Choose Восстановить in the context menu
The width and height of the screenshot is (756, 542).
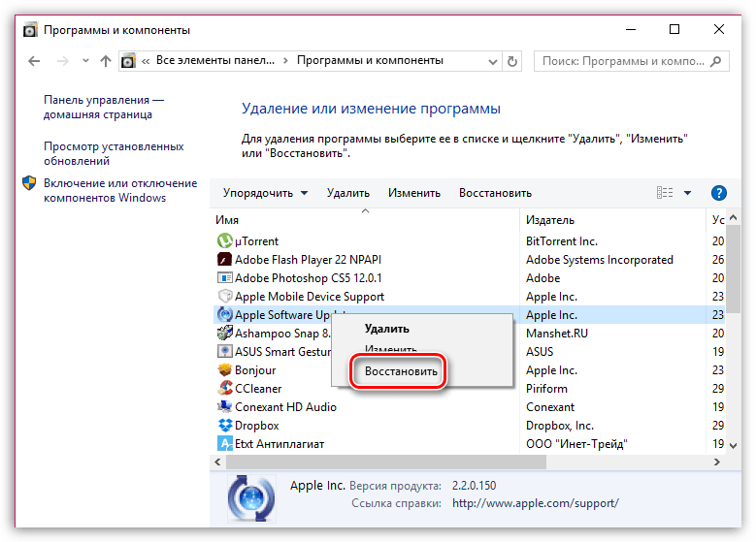[401, 371]
